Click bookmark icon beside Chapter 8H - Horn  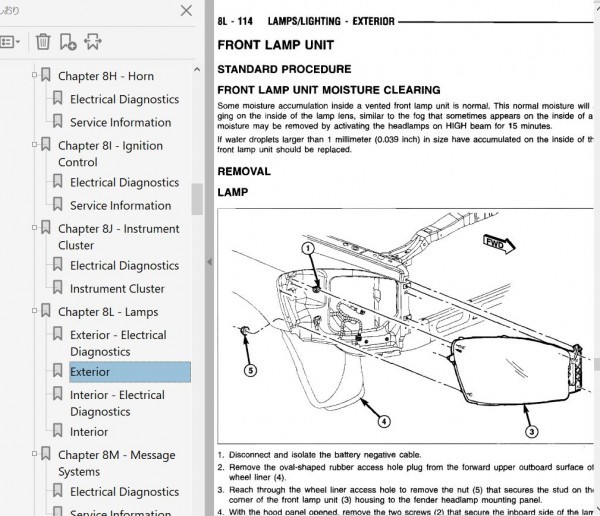tap(46, 75)
